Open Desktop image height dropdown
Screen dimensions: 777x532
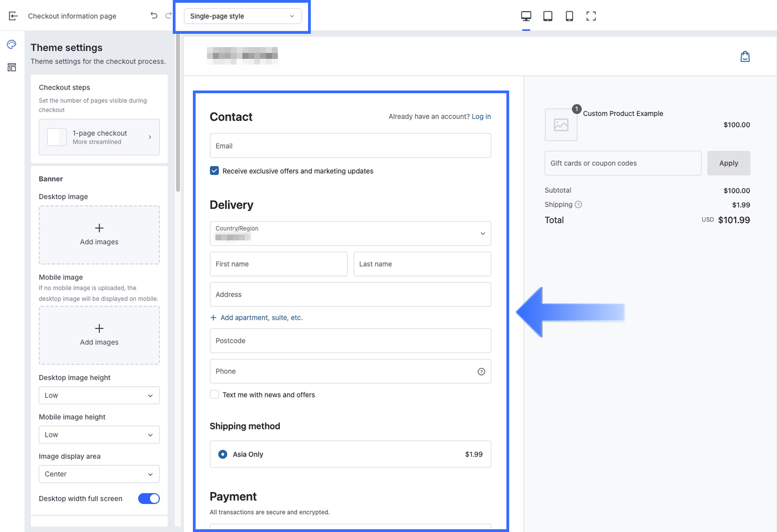pyautogui.click(x=99, y=395)
